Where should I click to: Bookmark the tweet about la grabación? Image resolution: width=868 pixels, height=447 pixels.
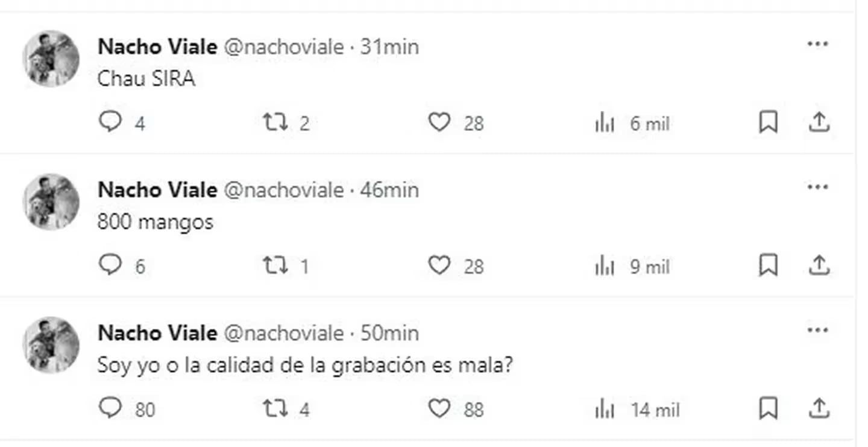pos(769,408)
